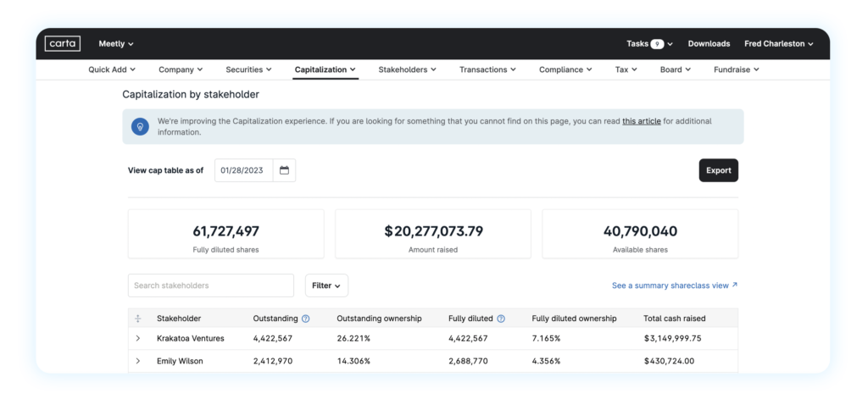Click the 'Capitalization by stakeholder' heading

tap(191, 95)
